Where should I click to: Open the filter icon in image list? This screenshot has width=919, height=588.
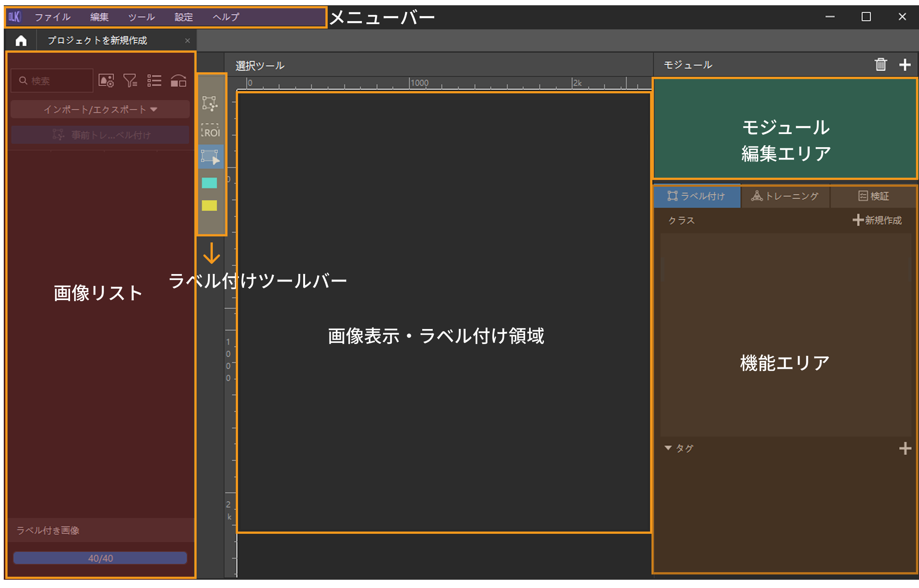[130, 81]
